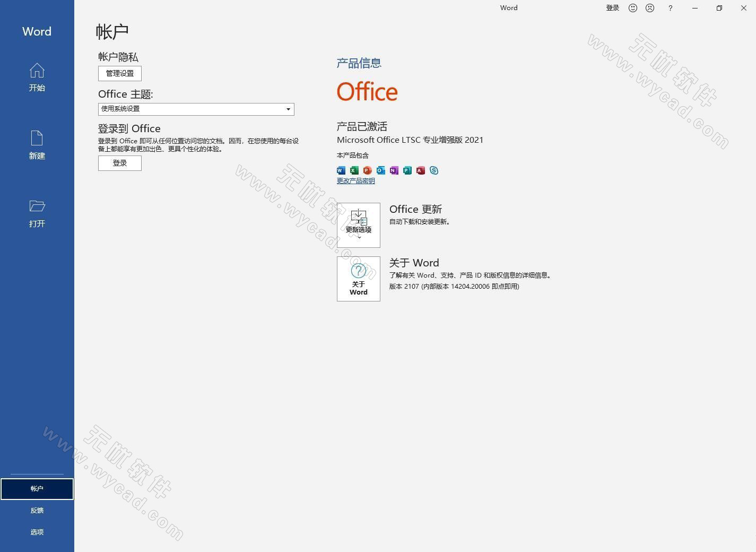This screenshot has height=552, width=756.
Task: Click the Outlook app icon under 本产品包含
Action: click(380, 170)
